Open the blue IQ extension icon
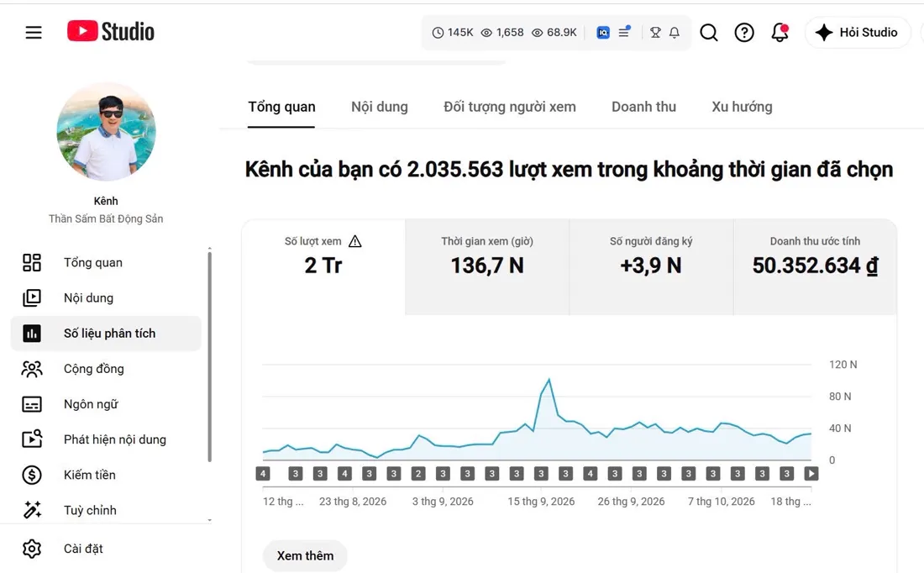The width and height of the screenshot is (924, 573). coord(603,33)
